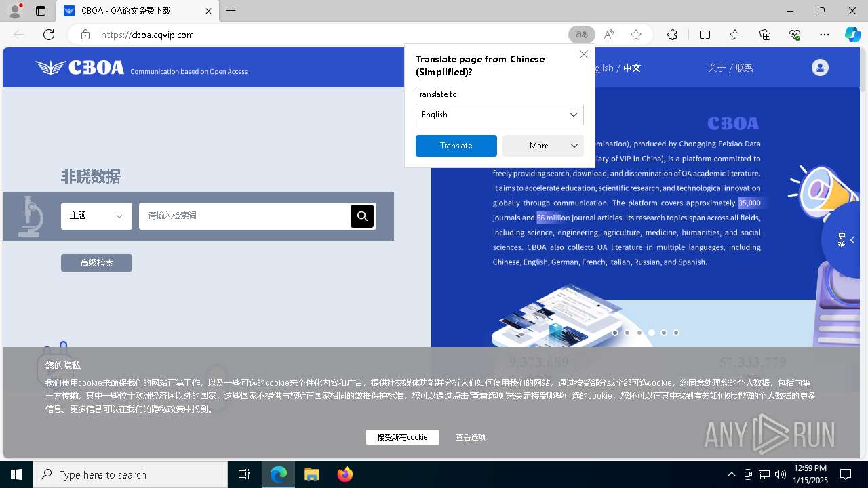Open a new browser tab

231,11
